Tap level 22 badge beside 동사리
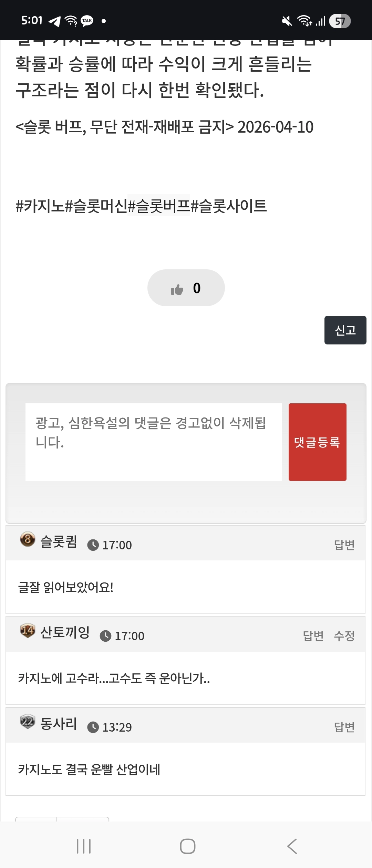 (28, 721)
